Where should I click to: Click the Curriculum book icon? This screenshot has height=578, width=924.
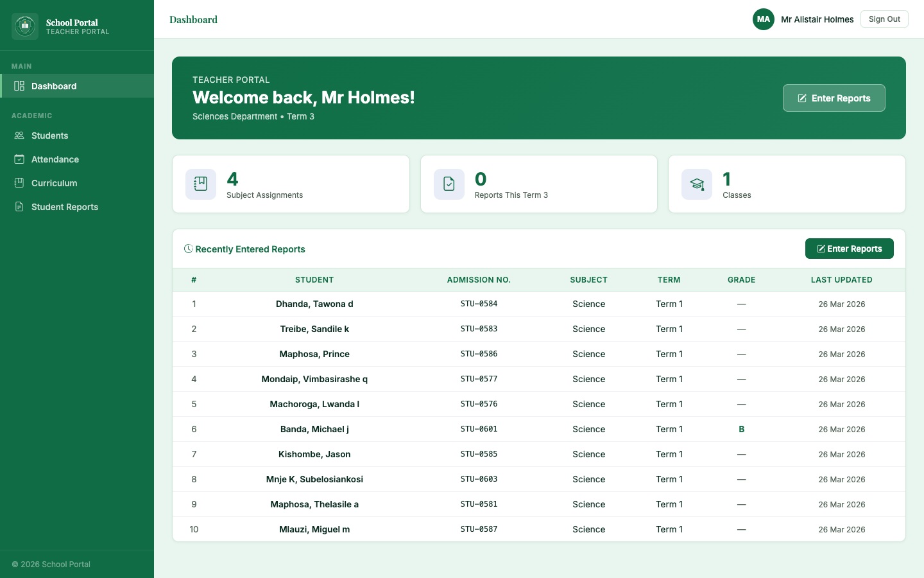click(x=19, y=183)
